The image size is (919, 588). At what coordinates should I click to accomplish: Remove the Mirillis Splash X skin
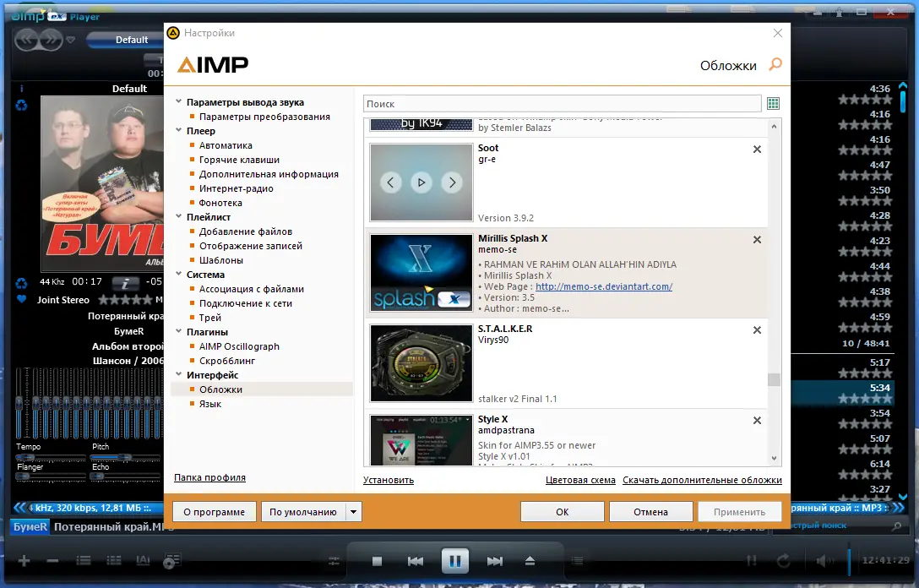coord(757,240)
